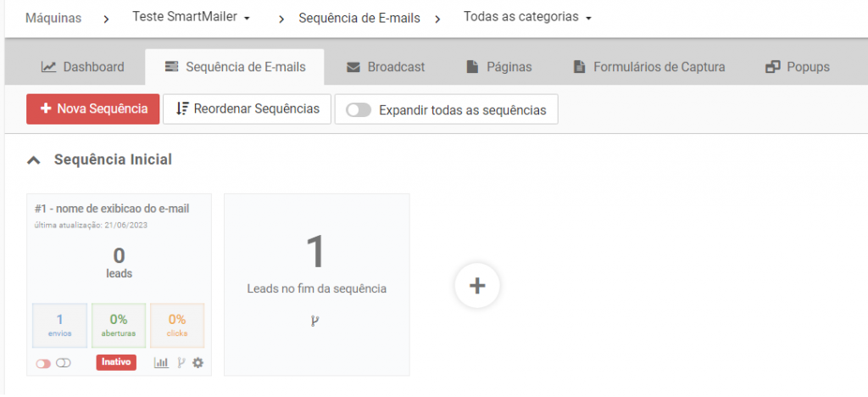Toggle Expandir todas as sequências switch
The width and height of the screenshot is (868, 397).
[359, 109]
